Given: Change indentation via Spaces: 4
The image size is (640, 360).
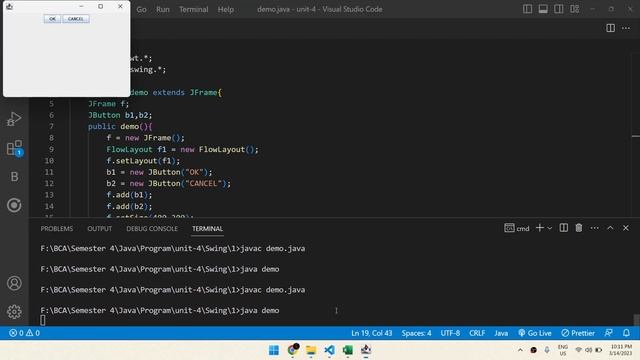Looking at the screenshot, I should (416, 333).
